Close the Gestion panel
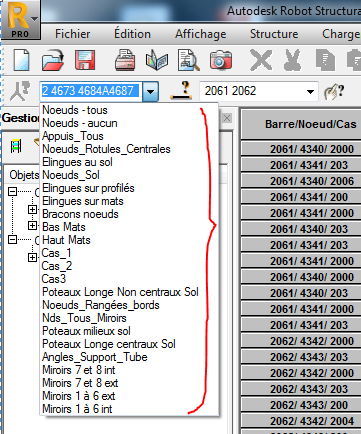Screen dimensions: 361x434 (x=227, y=118)
